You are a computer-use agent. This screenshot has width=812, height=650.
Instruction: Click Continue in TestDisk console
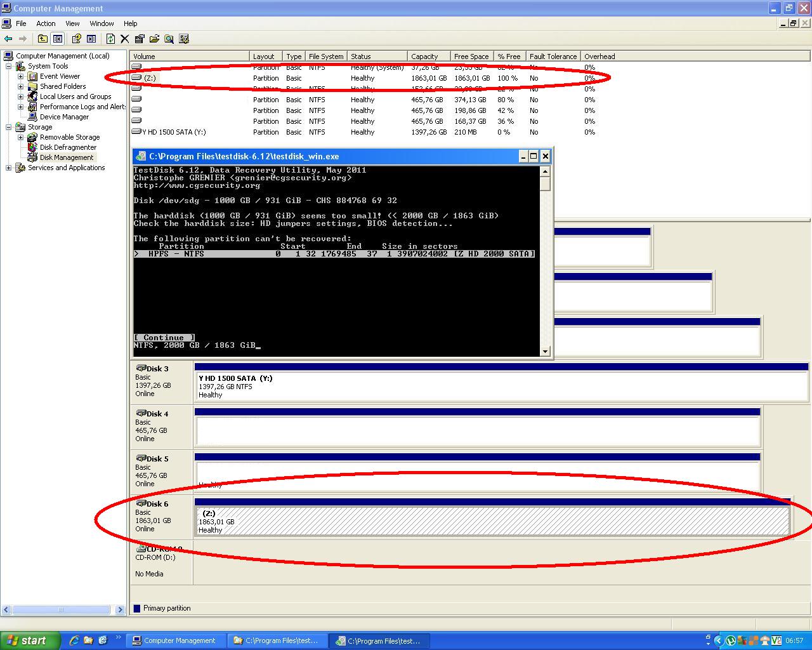pos(164,338)
